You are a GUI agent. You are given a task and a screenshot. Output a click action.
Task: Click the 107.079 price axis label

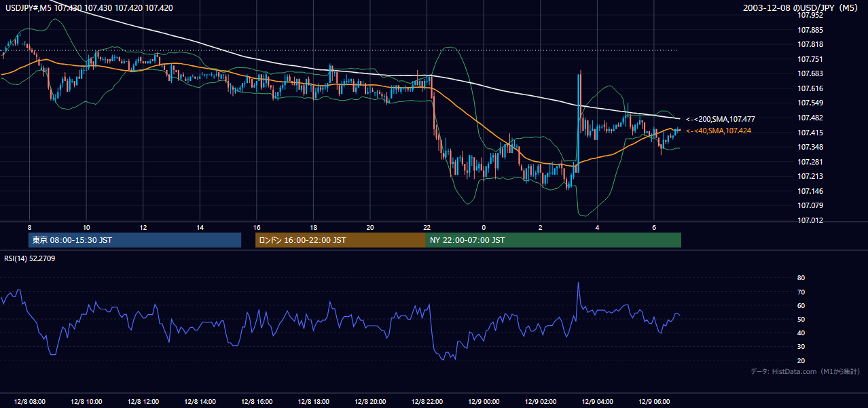pyautogui.click(x=811, y=205)
